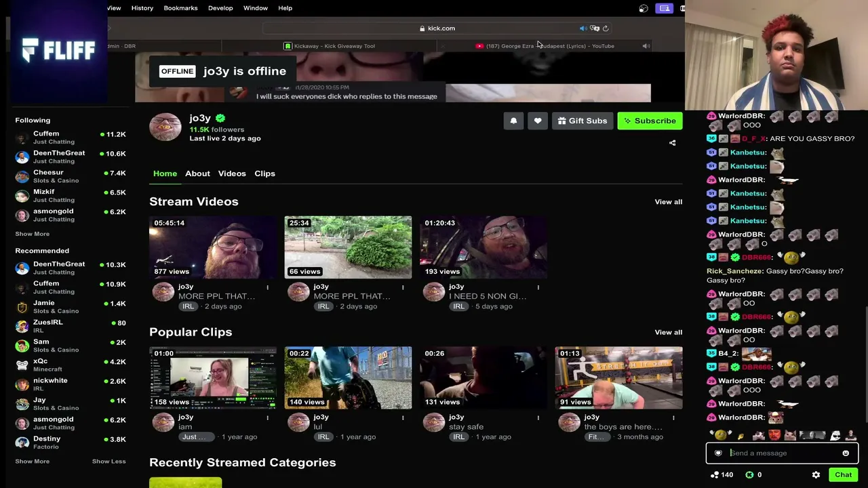This screenshot has width=868, height=488.
Task: Open Jamie avatar in Recommended
Action: click(22, 307)
